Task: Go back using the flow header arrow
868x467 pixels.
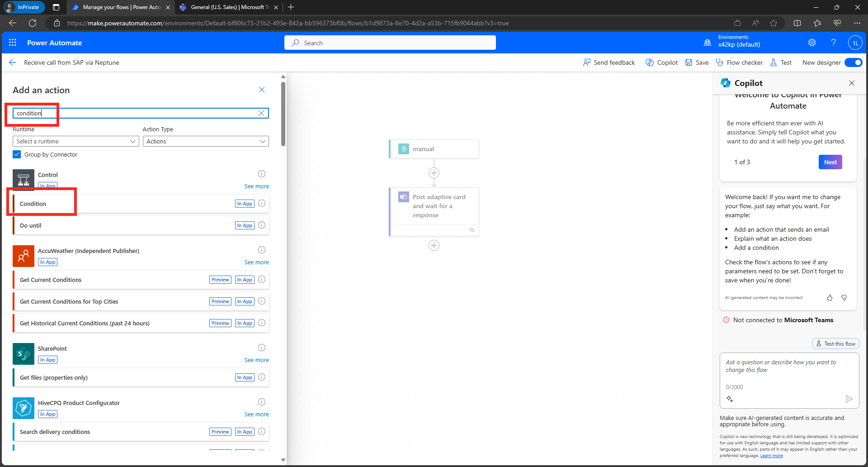Action: pos(13,62)
